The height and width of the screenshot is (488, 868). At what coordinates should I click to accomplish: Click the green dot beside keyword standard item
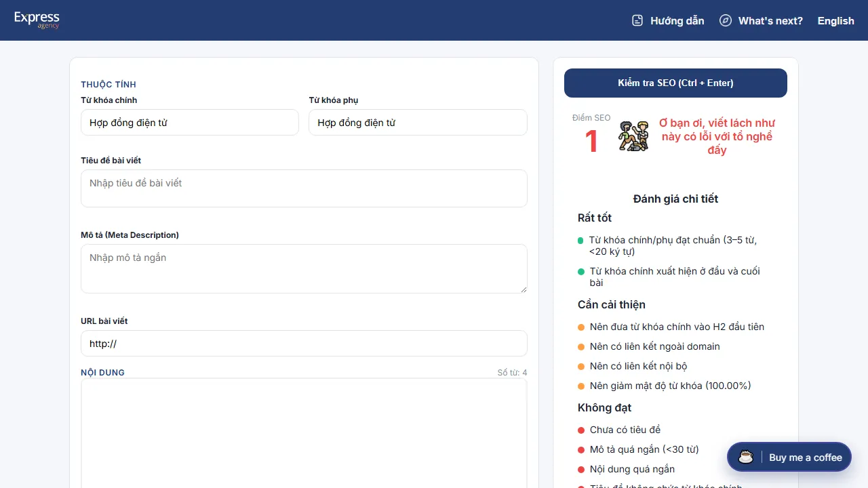[x=581, y=240]
